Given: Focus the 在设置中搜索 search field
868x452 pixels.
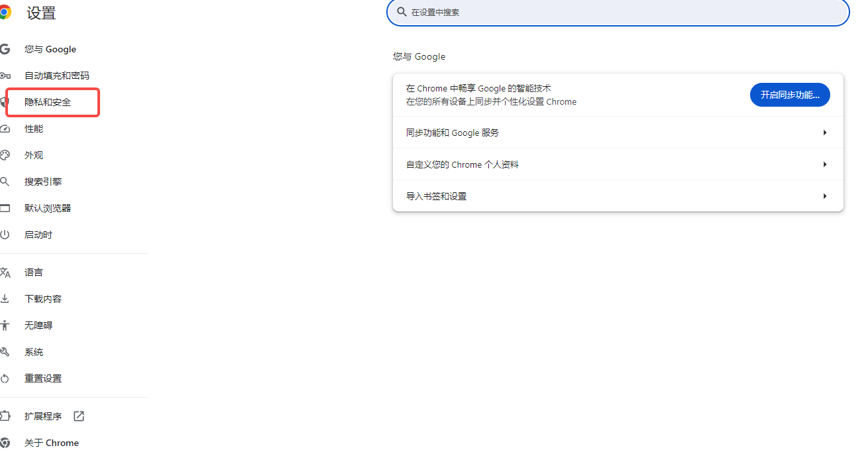Looking at the screenshot, I should tap(618, 12).
